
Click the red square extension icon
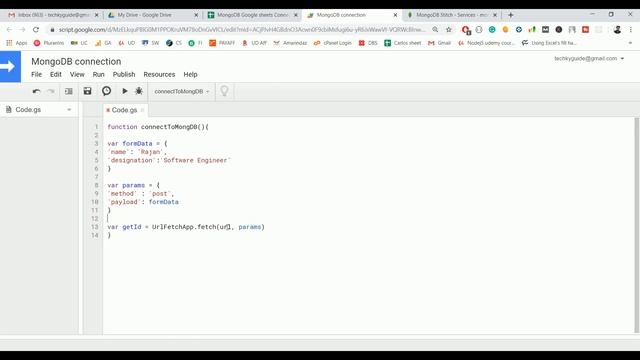[x=585, y=29]
